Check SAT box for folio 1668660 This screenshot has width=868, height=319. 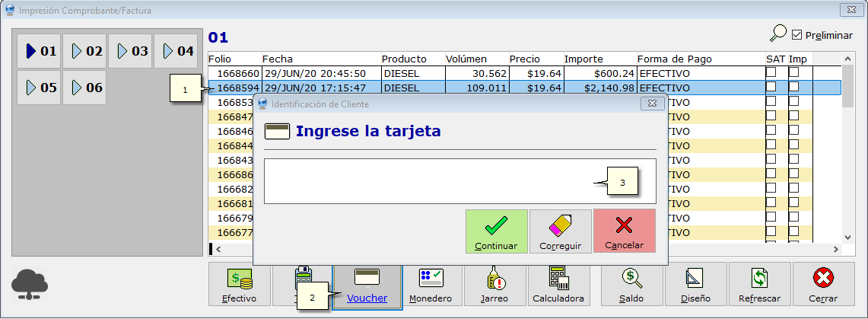click(771, 73)
